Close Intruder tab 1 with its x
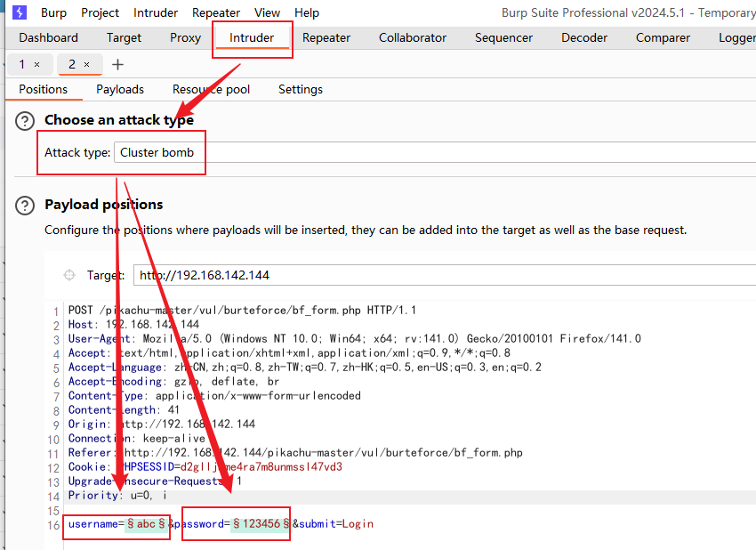This screenshot has width=756, height=550. tap(37, 65)
